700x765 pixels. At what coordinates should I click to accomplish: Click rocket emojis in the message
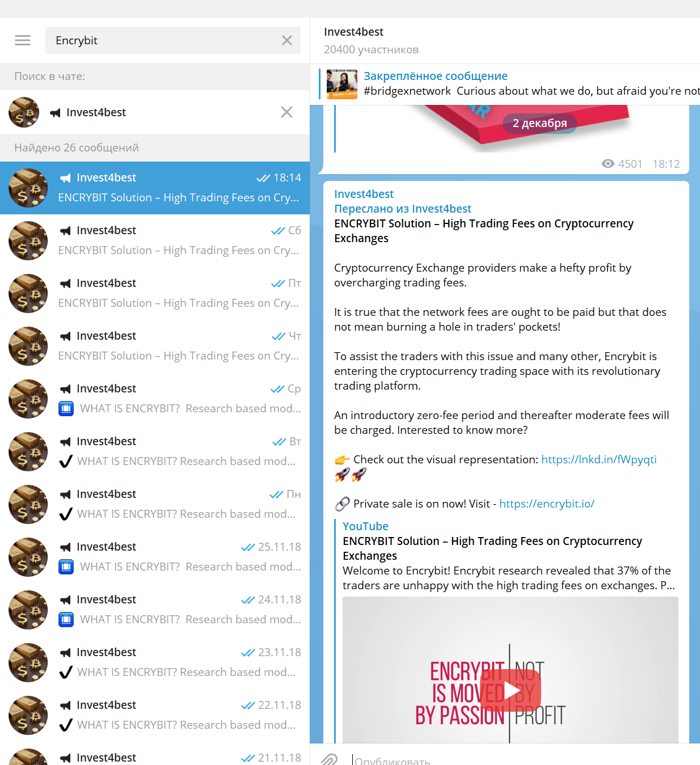[x=351, y=475]
